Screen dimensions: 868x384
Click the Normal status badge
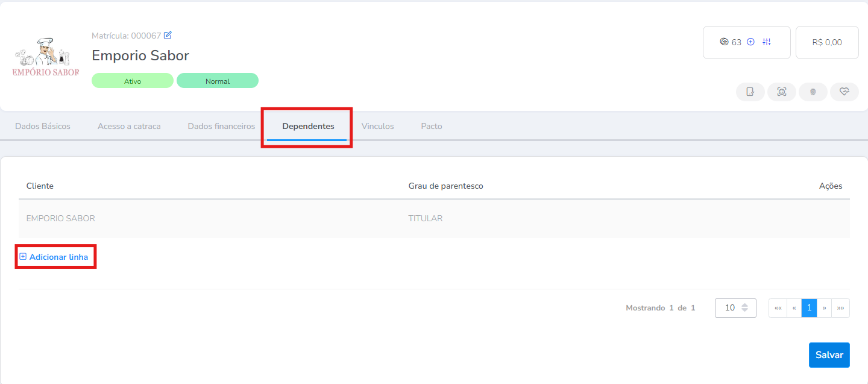click(x=218, y=81)
